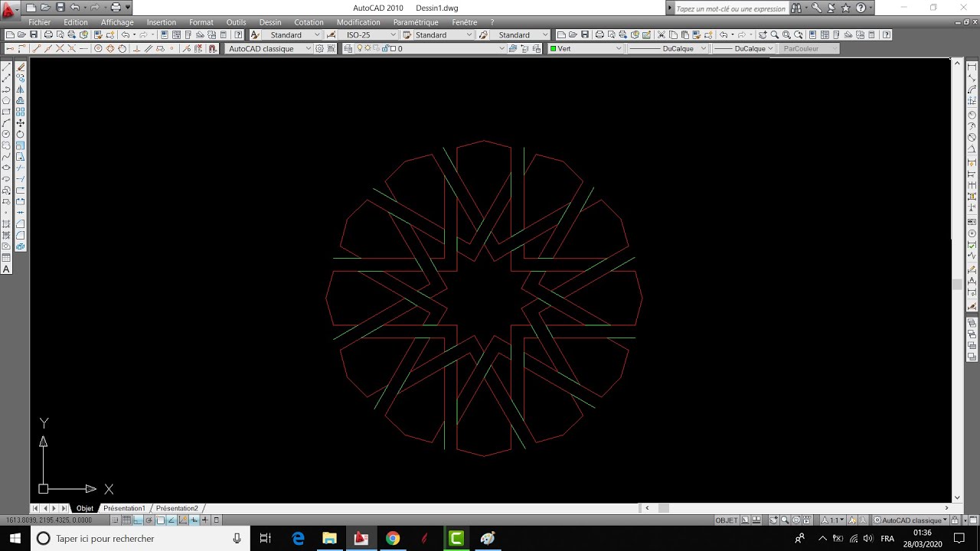The width and height of the screenshot is (980, 551).
Task: Select the Linear dimension tool
Action: click(x=972, y=67)
